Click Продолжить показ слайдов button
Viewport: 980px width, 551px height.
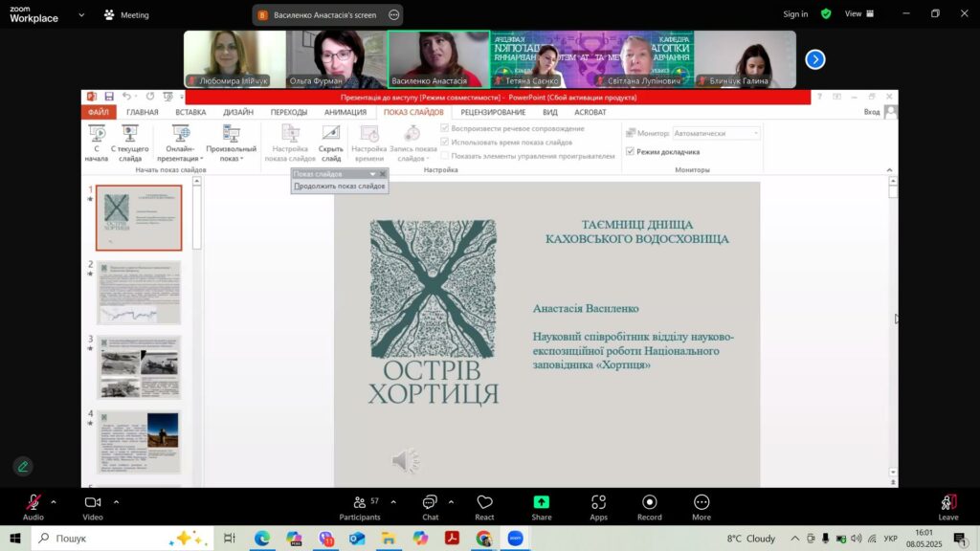pos(340,187)
